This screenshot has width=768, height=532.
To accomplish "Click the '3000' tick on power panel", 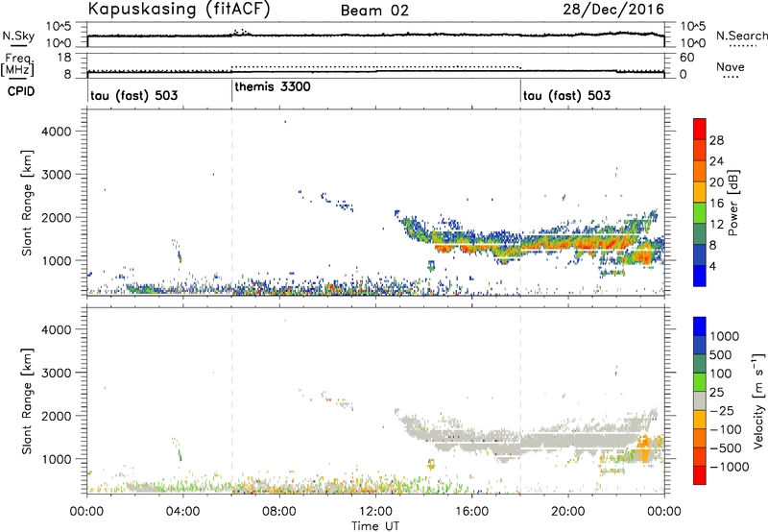I will pos(57,175).
